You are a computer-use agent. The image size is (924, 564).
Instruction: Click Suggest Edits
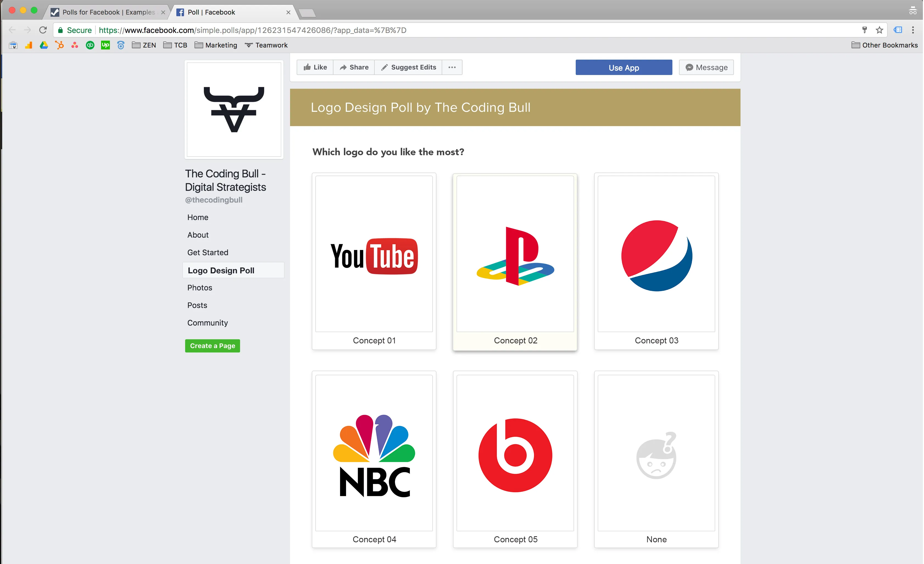click(408, 67)
